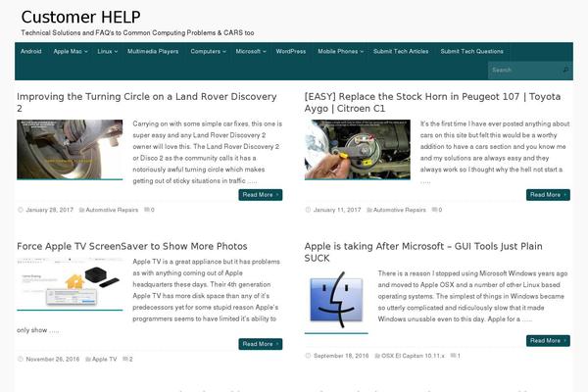Open the WordPress menu item
The height and width of the screenshot is (392, 588).
[291, 51]
